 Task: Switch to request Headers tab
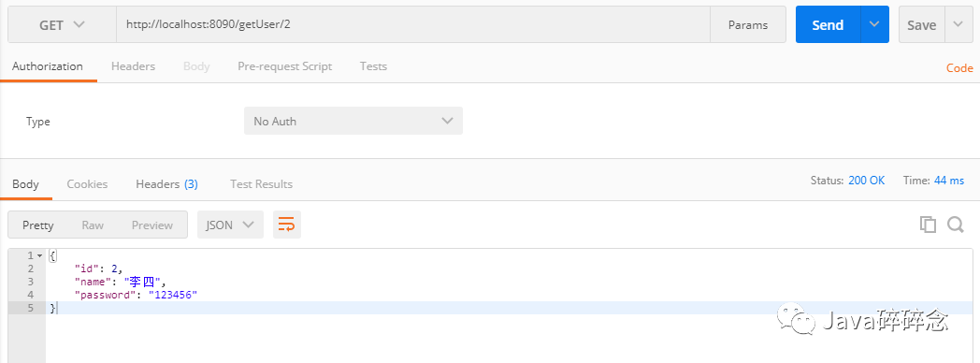pyautogui.click(x=133, y=66)
